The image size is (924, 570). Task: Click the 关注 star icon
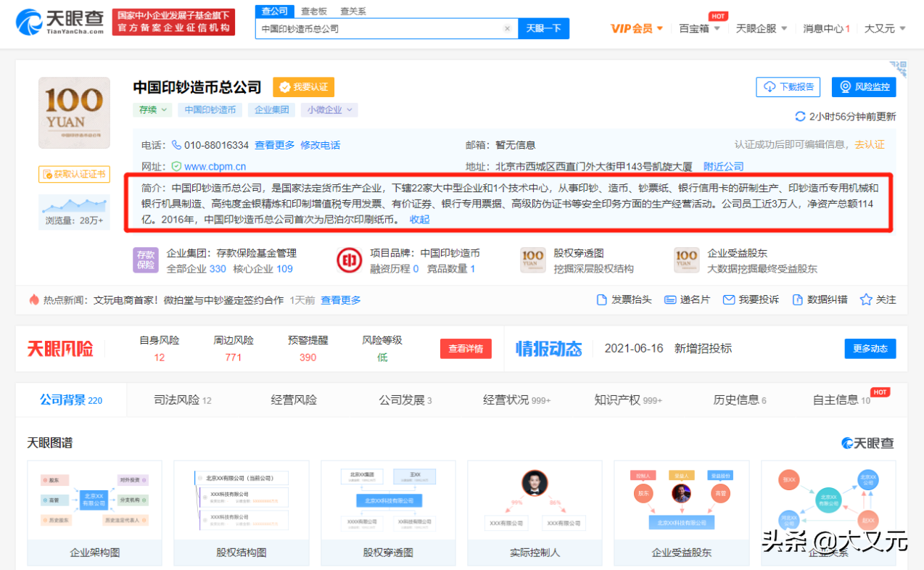point(865,300)
